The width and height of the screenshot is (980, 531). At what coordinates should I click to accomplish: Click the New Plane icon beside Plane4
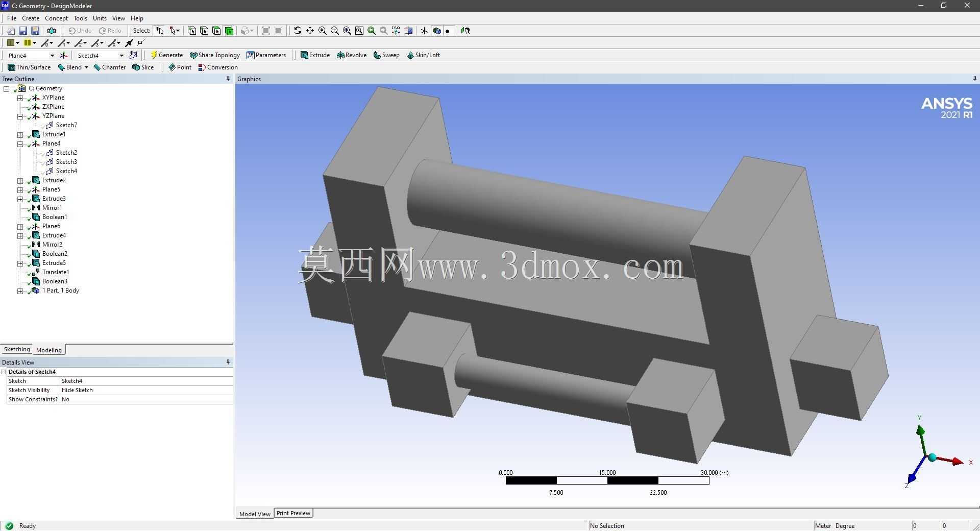(x=64, y=55)
